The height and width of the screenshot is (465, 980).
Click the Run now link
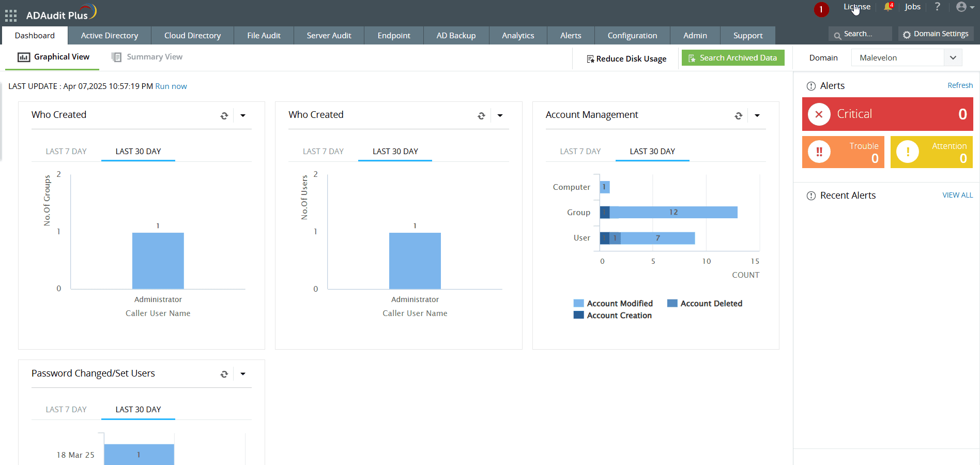(171, 86)
